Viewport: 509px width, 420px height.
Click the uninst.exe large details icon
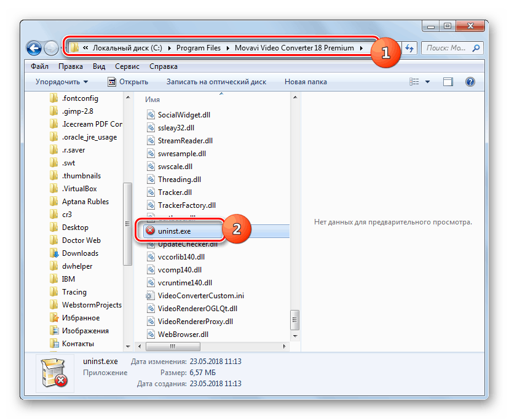click(x=55, y=373)
